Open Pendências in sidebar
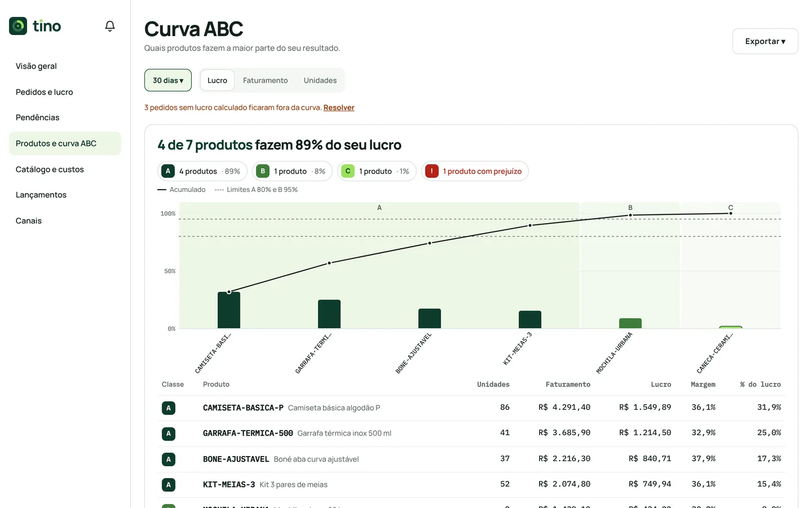Screen dimensions: 812x508 (x=65, y=117)
